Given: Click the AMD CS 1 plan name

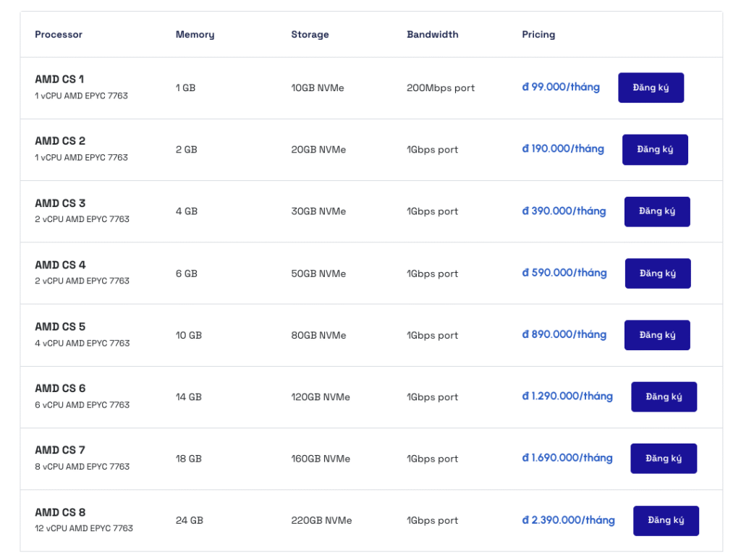Looking at the screenshot, I should (x=59, y=79).
